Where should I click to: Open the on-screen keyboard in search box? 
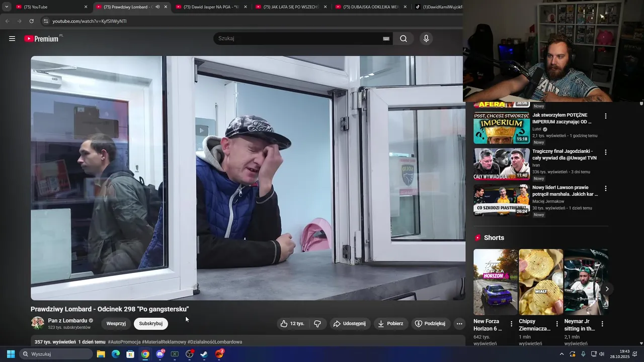[x=386, y=39]
